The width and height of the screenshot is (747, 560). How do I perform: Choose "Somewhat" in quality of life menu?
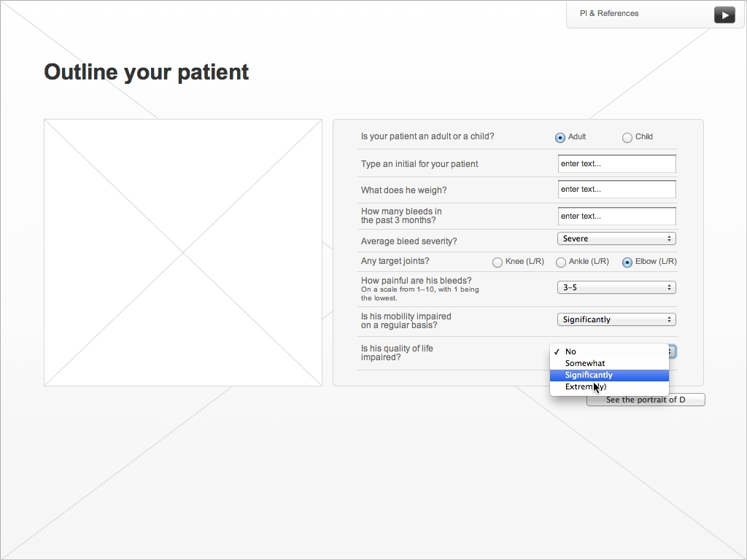point(585,363)
